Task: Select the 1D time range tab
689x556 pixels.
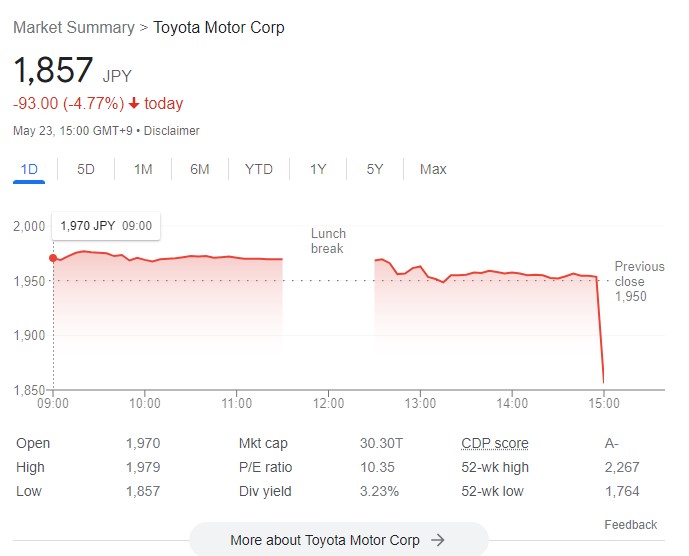Action: [29, 169]
